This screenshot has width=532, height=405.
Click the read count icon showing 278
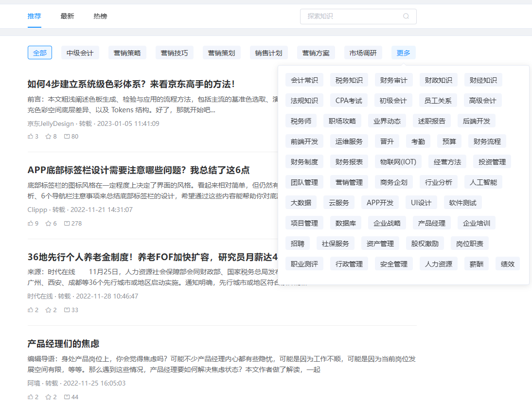pyautogui.click(x=67, y=223)
